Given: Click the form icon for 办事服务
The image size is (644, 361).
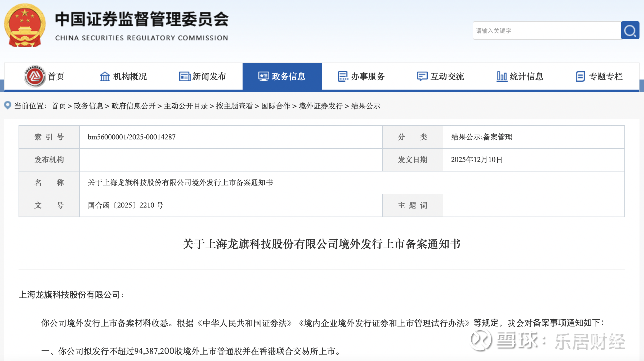Looking at the screenshot, I should 343,76.
